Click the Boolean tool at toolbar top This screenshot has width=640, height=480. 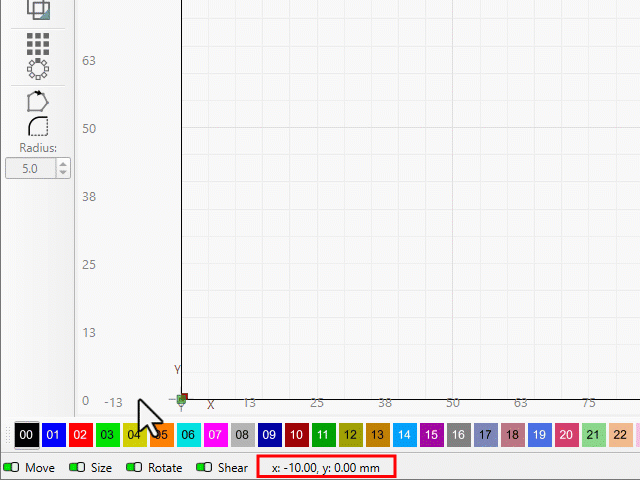(x=38, y=10)
